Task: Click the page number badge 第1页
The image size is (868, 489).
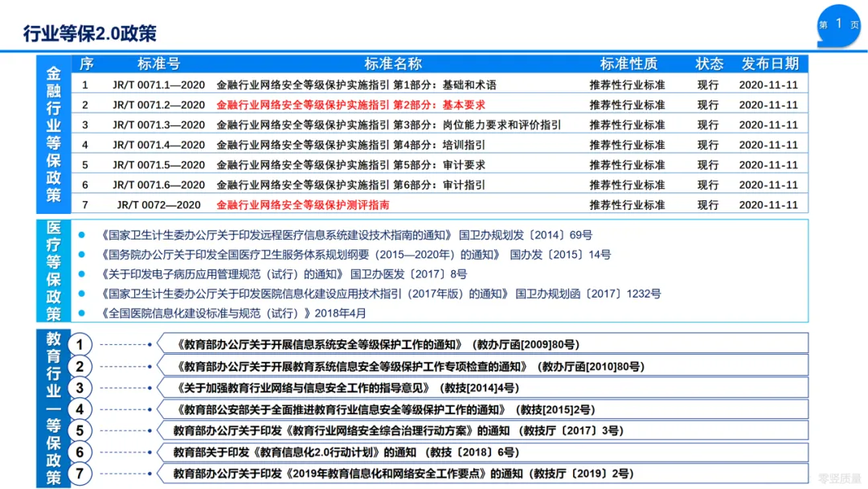Action: [838, 25]
